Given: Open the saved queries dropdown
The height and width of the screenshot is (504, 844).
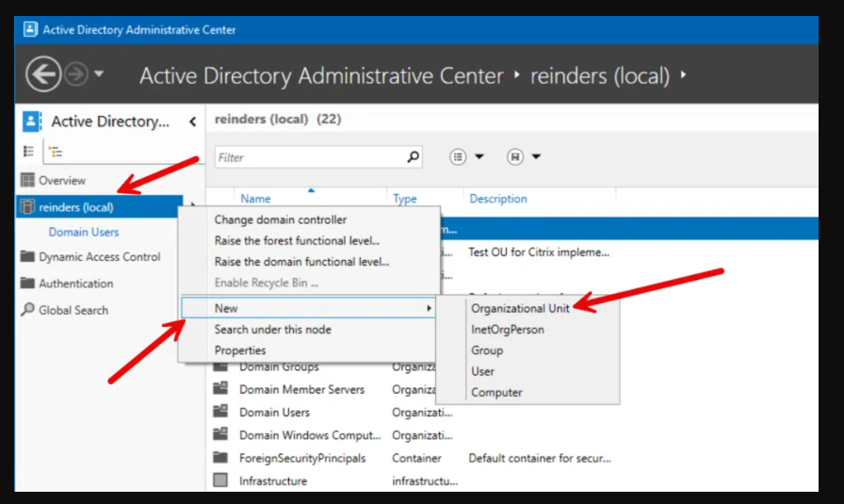Looking at the screenshot, I should [524, 157].
